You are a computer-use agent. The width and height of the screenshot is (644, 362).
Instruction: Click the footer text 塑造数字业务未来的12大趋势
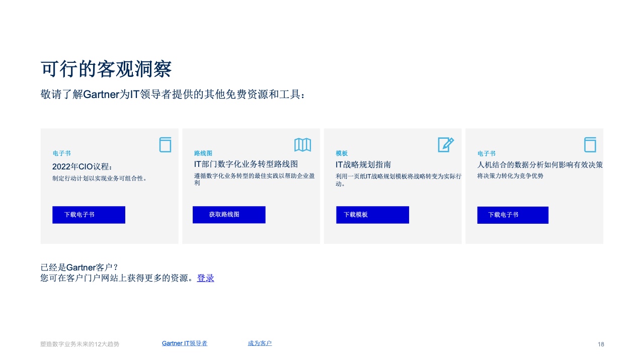coord(80,344)
